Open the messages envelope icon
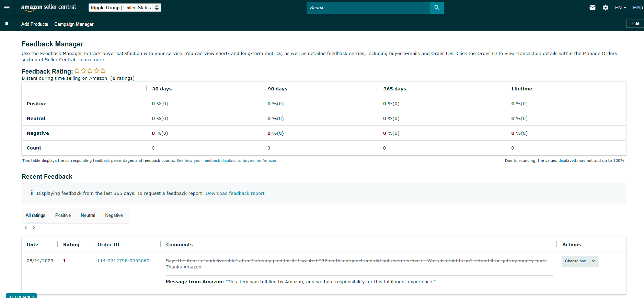 pyautogui.click(x=593, y=8)
